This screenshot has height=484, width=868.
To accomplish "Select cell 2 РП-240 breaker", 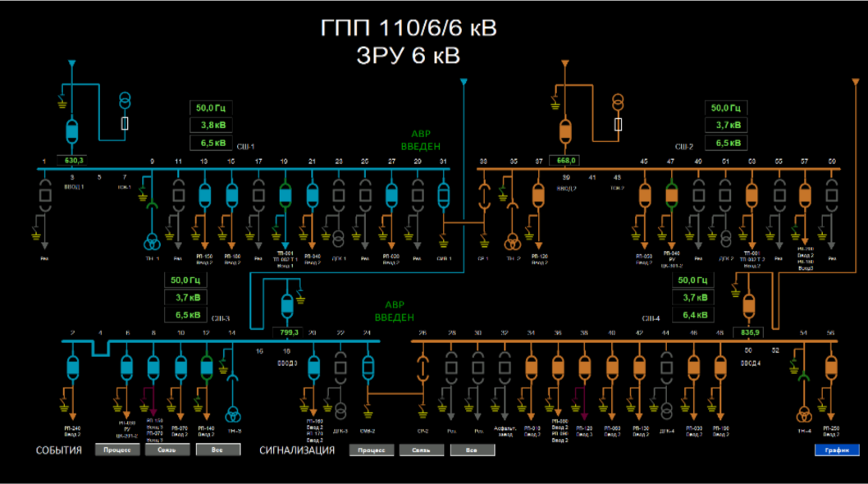I will [x=72, y=368].
